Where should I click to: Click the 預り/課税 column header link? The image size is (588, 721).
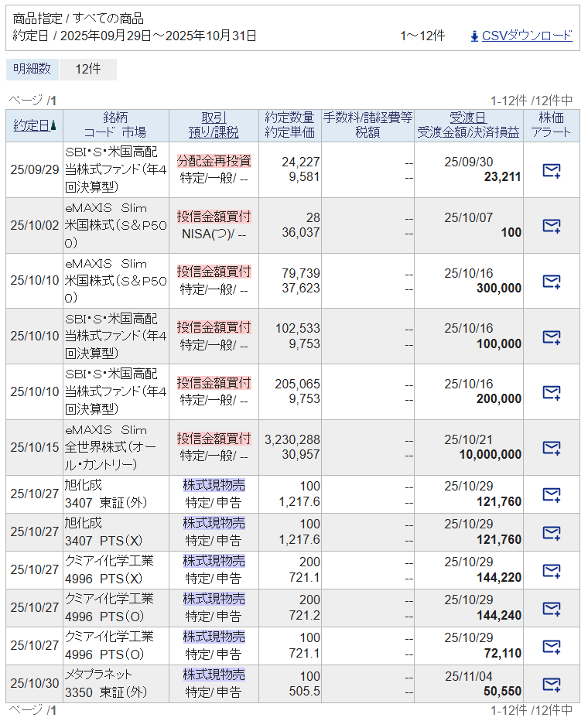pyautogui.click(x=214, y=132)
